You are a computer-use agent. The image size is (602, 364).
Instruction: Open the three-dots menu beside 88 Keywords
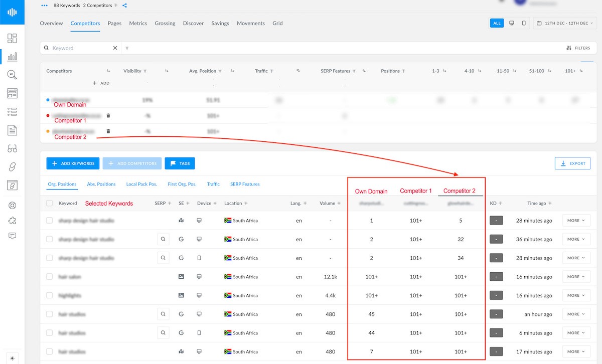[44, 6]
